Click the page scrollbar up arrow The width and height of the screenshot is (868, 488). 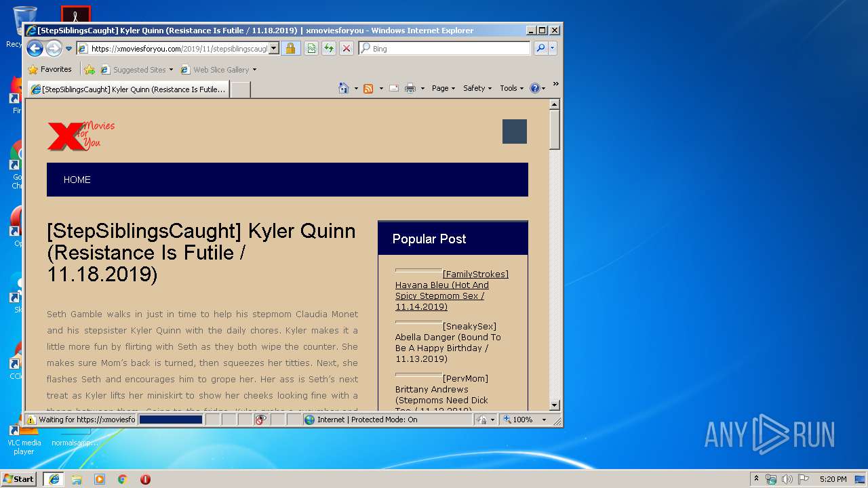[x=555, y=104]
